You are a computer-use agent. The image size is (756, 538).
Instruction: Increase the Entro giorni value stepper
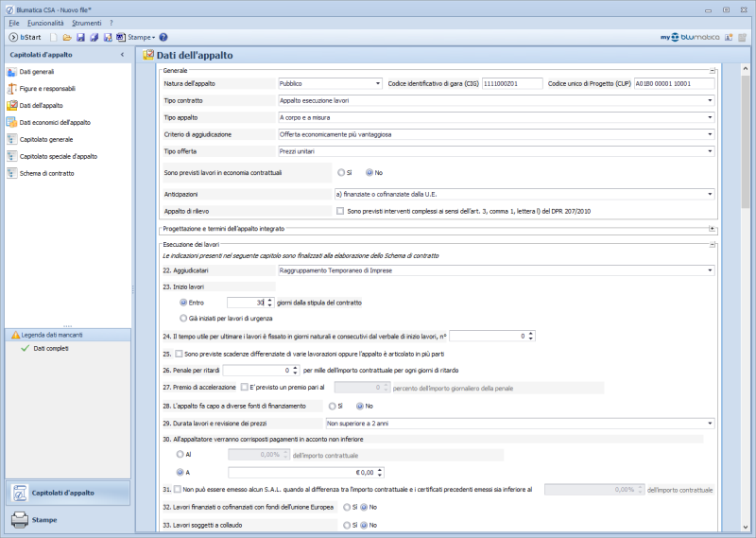point(270,300)
